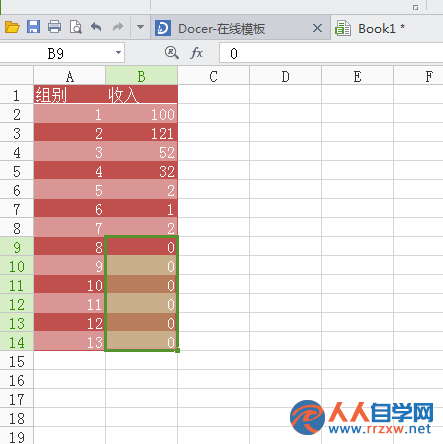
Task: Select row 15 header
Action: click(17, 361)
